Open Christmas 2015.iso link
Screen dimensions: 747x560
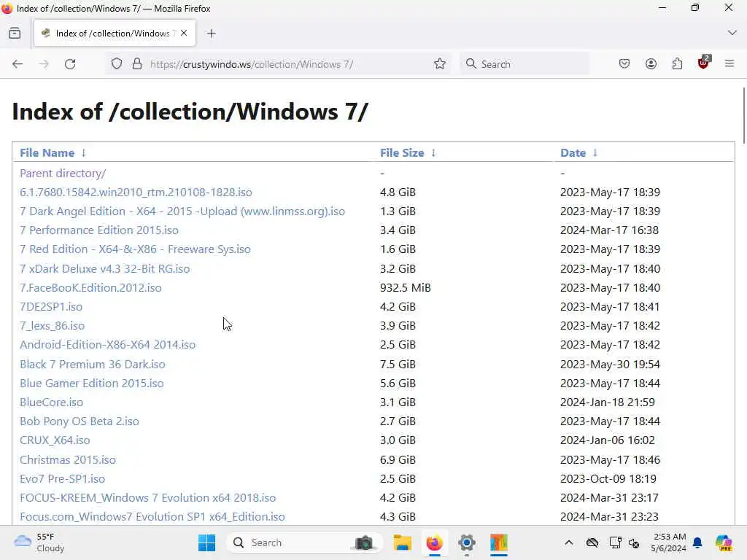click(68, 460)
